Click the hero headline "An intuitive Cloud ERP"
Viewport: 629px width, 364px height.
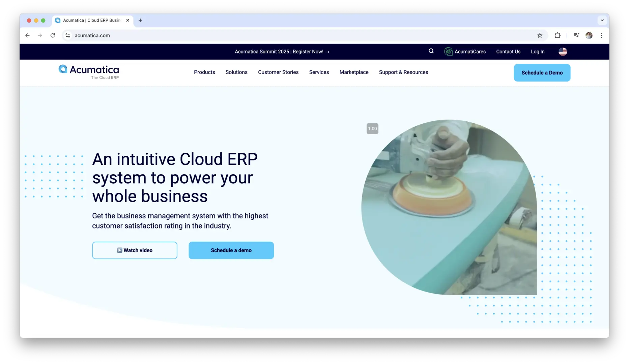[x=175, y=159]
